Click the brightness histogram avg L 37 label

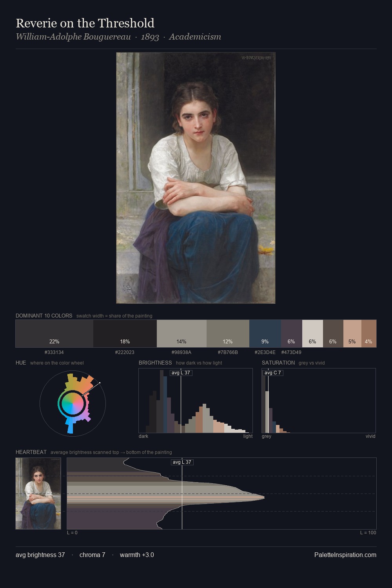click(x=181, y=373)
